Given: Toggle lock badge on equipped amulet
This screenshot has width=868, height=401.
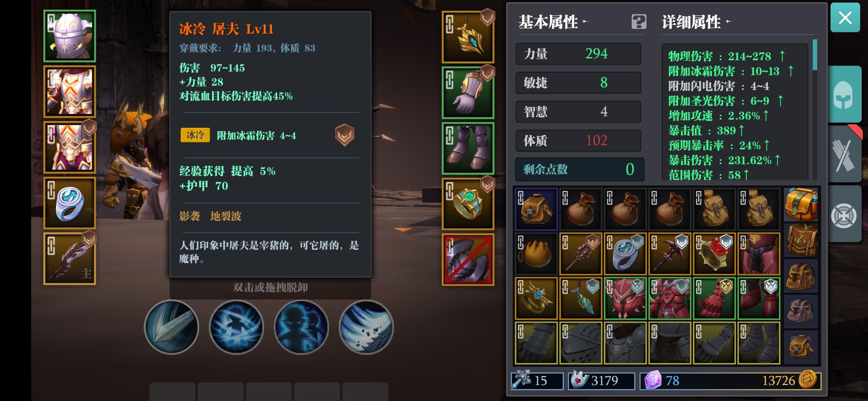Looking at the screenshot, I should coord(487,17).
